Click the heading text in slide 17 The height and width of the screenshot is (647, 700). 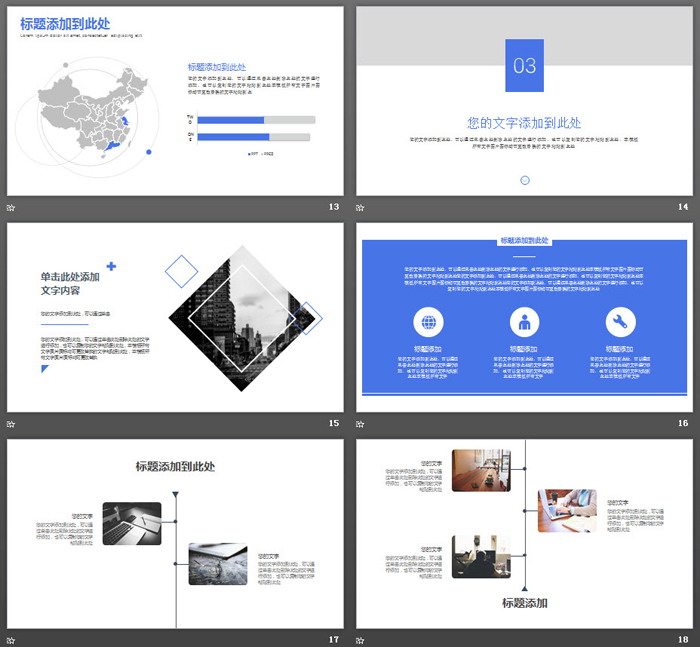coord(175,466)
